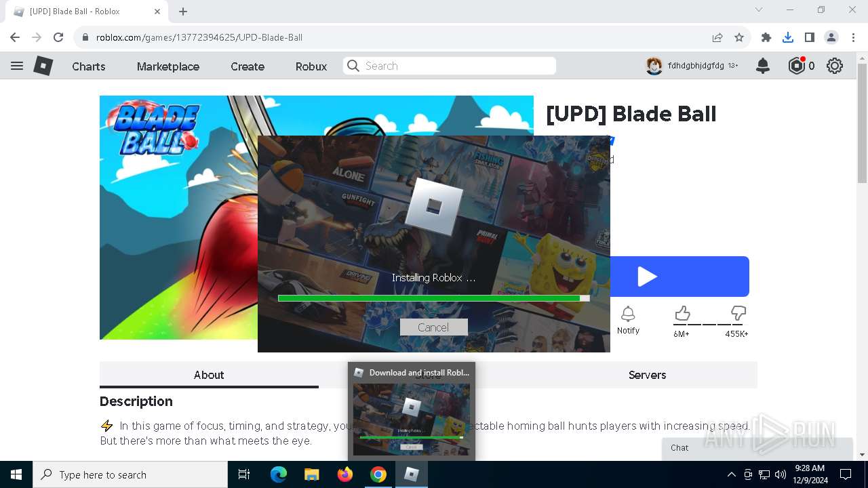The width and height of the screenshot is (868, 488).
Task: Open Chrome downloads icon
Action: coord(788,37)
